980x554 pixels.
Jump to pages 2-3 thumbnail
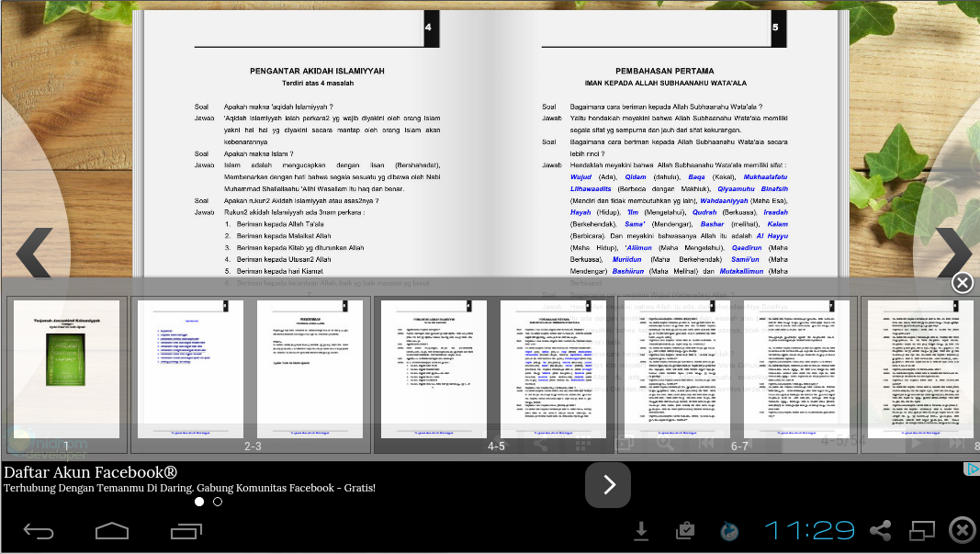(x=251, y=369)
